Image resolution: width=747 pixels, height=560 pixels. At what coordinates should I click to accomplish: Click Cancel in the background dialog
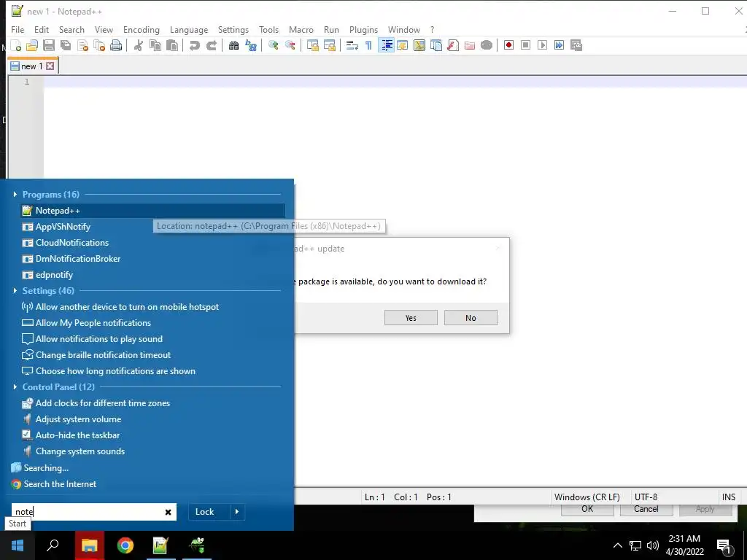646,509
